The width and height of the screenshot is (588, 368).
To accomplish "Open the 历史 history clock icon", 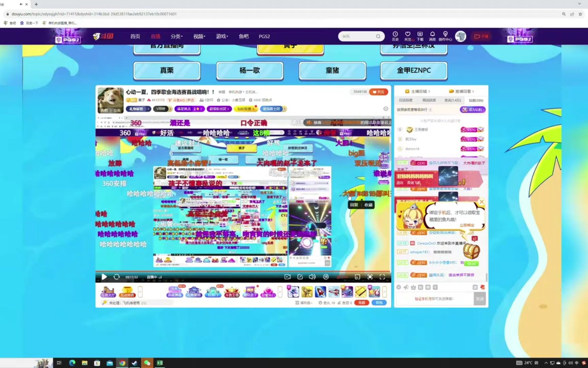I will 395,36.
